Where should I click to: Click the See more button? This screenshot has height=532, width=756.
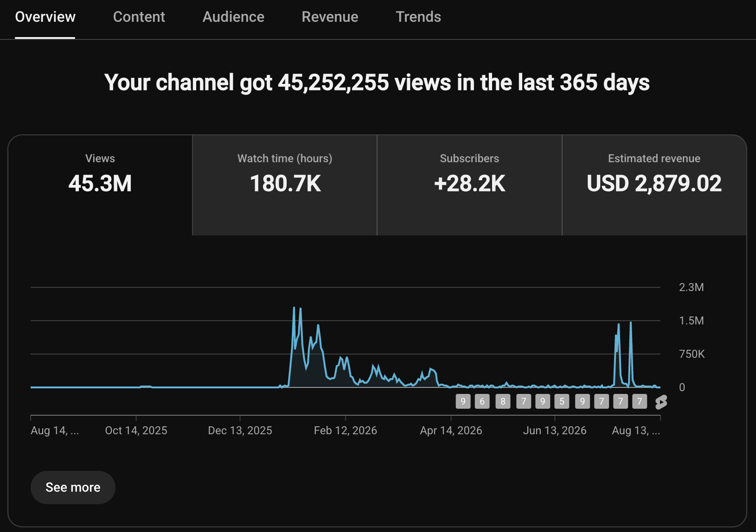(73, 488)
